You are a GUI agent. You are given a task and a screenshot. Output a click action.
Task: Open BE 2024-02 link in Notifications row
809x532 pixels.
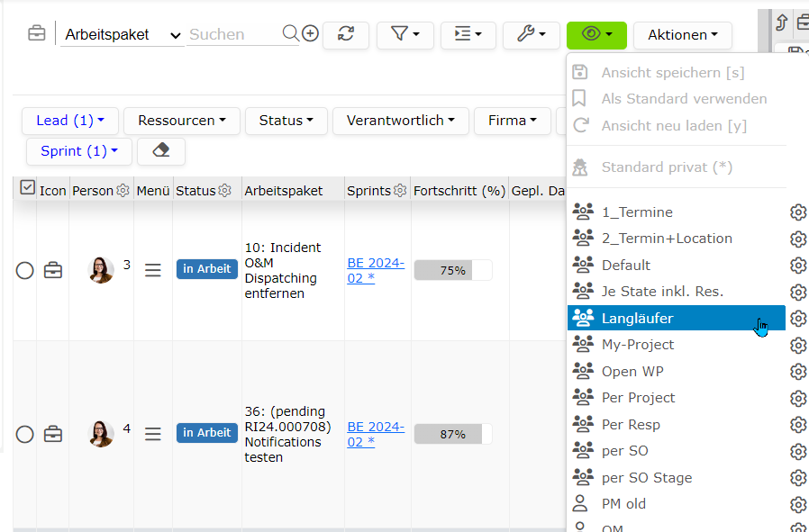point(376,434)
